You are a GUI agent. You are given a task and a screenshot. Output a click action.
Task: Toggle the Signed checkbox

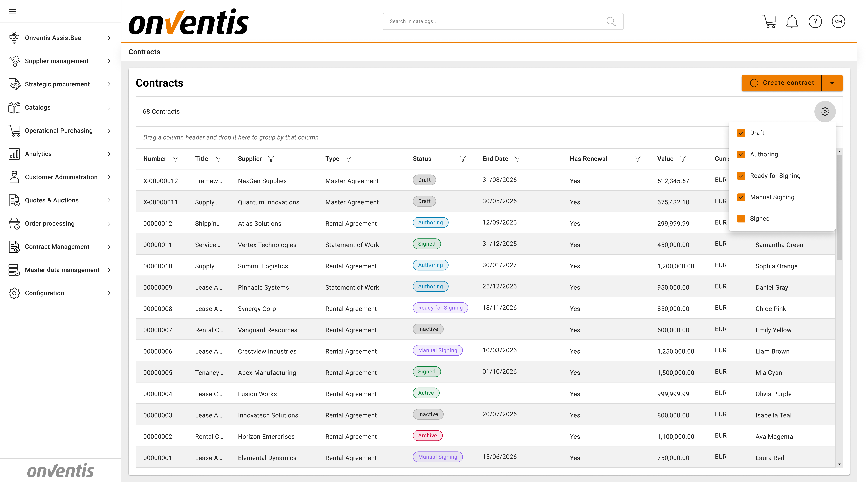[x=741, y=219]
